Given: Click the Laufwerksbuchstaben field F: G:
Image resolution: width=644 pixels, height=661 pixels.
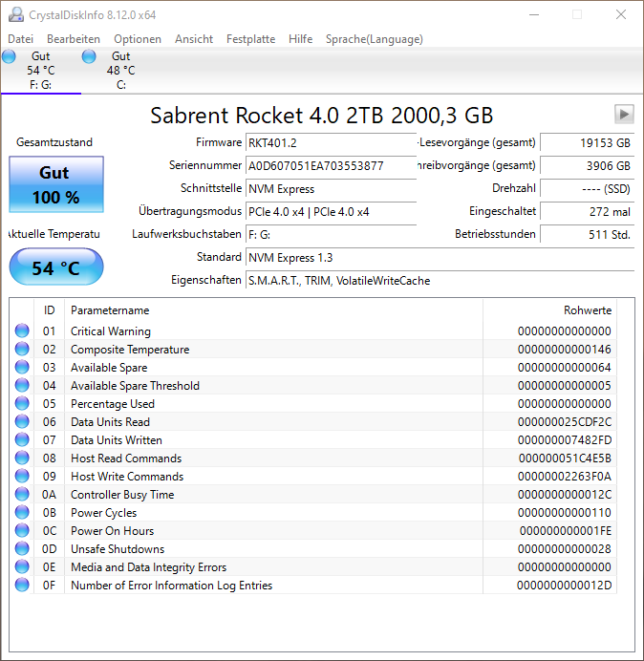Looking at the screenshot, I should pos(331,234).
